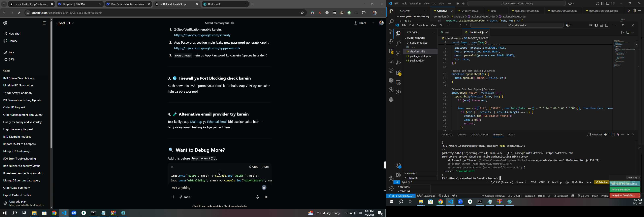Switch to PROBLEMS panel tab
The height and width of the screenshot is (217, 644).
(447, 135)
